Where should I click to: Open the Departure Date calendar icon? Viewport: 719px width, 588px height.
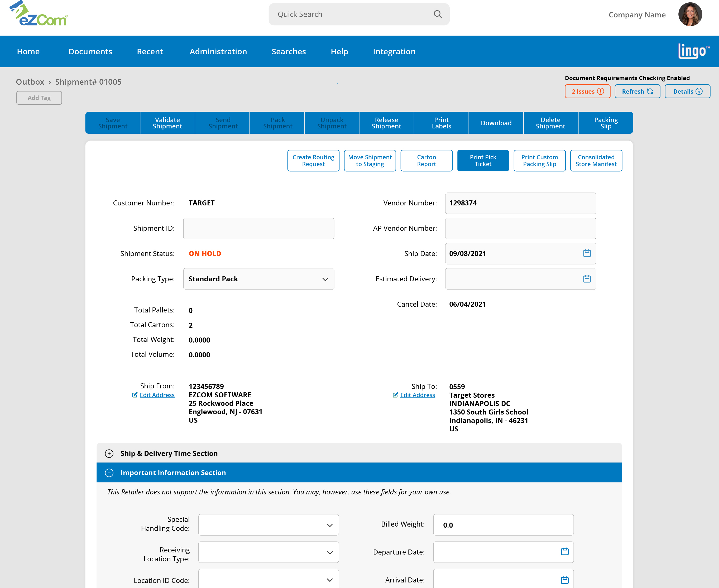(564, 552)
